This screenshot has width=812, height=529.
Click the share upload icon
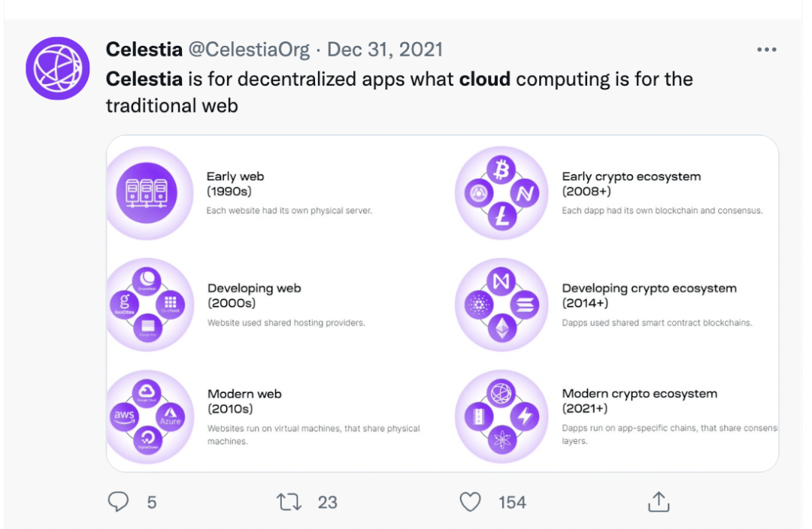tap(659, 501)
